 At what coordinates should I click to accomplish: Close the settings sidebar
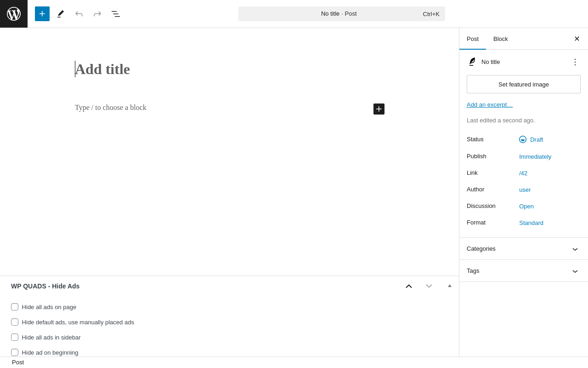pos(577,39)
